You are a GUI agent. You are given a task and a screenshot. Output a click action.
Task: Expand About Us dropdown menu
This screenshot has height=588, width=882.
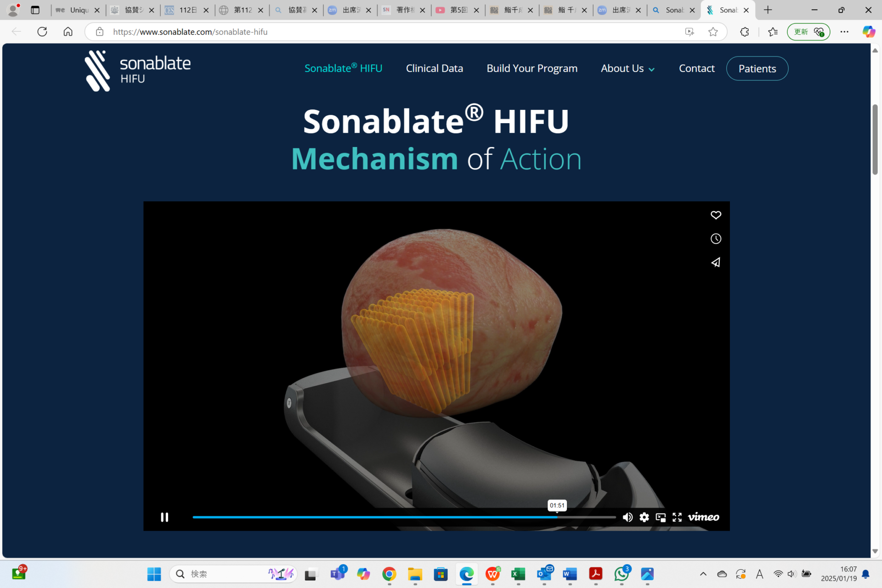(628, 68)
